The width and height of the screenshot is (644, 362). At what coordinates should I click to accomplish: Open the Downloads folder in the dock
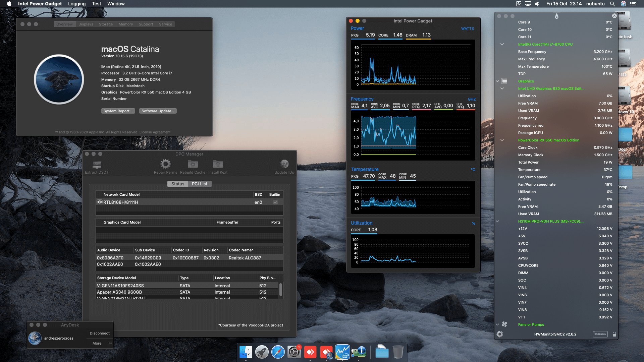pos(382,352)
